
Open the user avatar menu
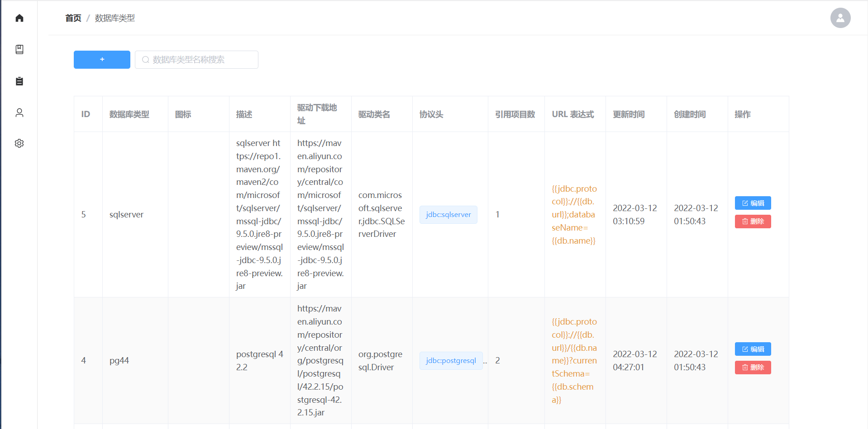(840, 18)
